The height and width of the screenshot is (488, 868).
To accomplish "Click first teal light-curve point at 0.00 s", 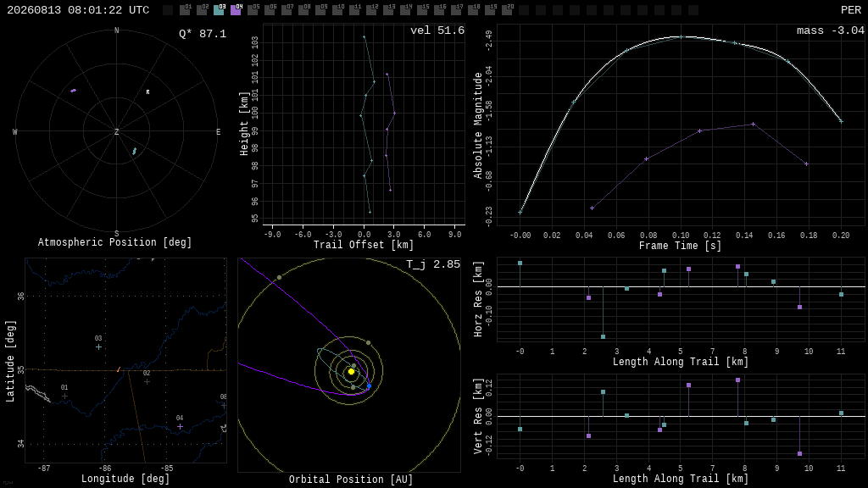I will [520, 212].
